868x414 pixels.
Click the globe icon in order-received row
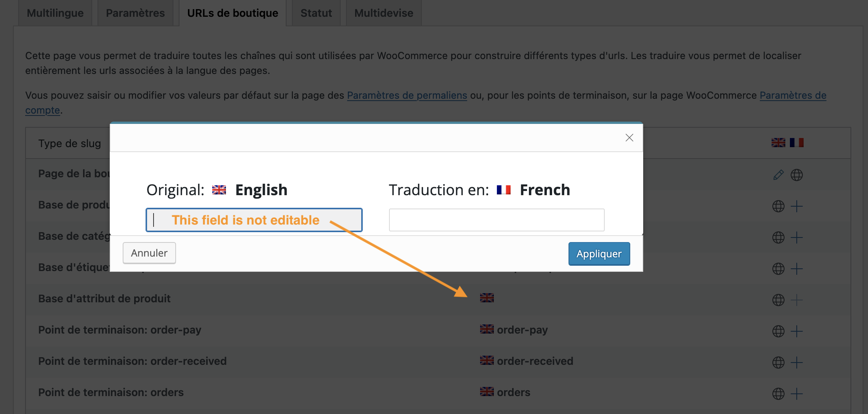pyautogui.click(x=778, y=363)
